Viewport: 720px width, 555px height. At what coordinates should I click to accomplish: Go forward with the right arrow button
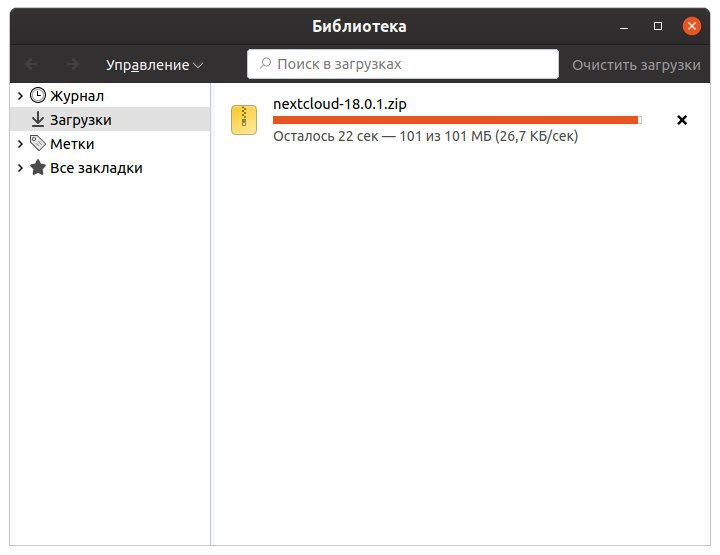[x=72, y=64]
